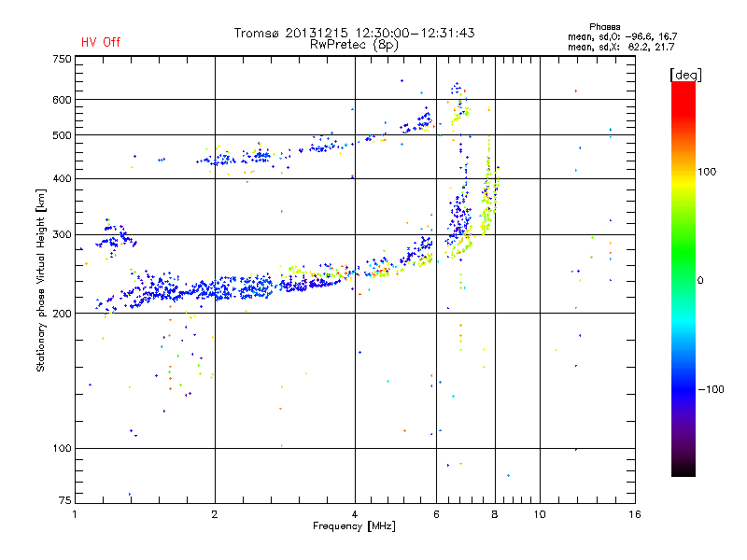Click the x-axis label '4'

tap(355, 514)
